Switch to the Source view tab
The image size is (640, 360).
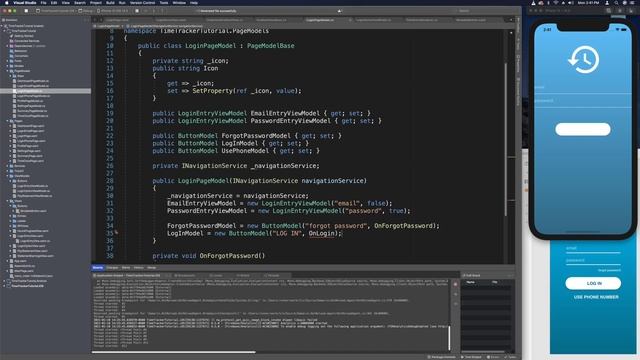[98, 268]
